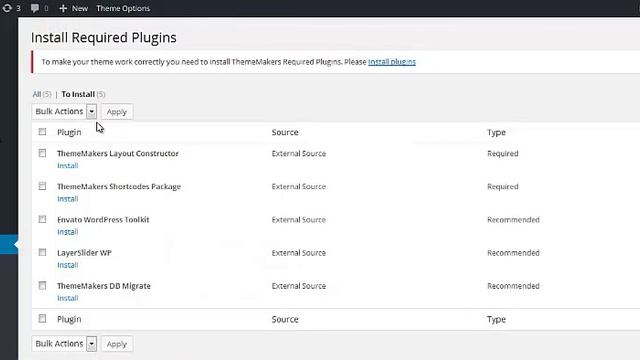Select the LayerSlider WP checkbox
640x360 pixels.
tap(42, 252)
